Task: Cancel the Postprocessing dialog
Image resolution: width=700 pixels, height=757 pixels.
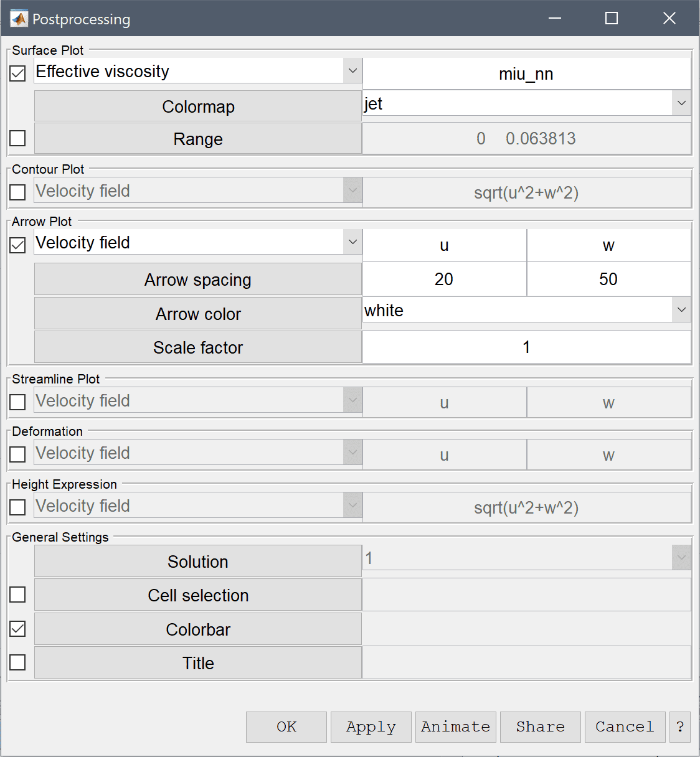Action: pyautogui.click(x=625, y=727)
